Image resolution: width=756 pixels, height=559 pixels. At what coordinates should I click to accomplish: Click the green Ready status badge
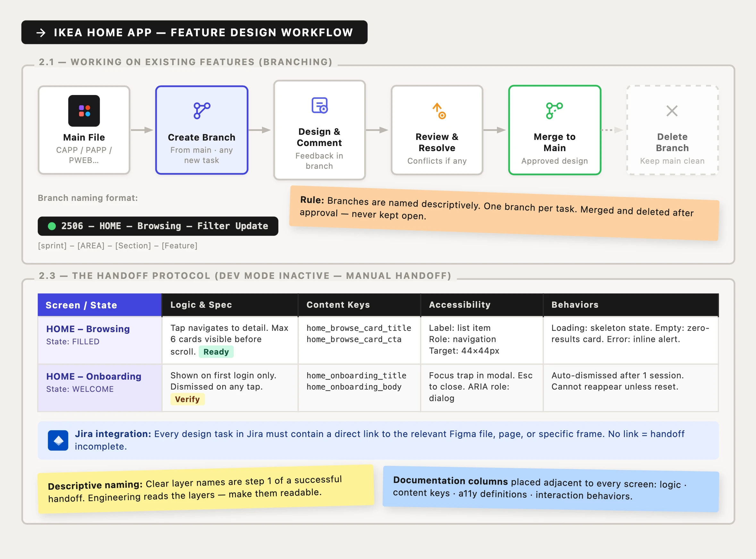(216, 352)
